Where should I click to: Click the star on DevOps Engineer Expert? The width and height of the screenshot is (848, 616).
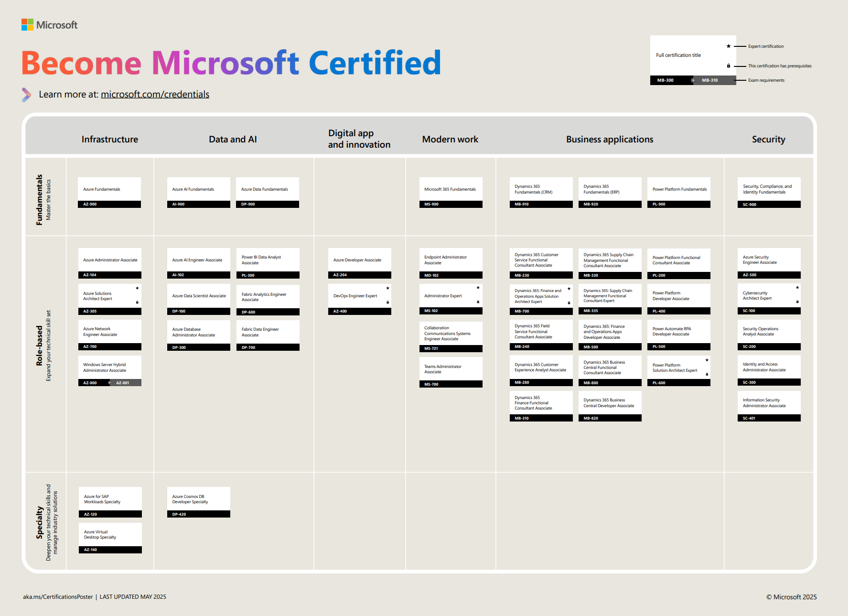(x=387, y=288)
